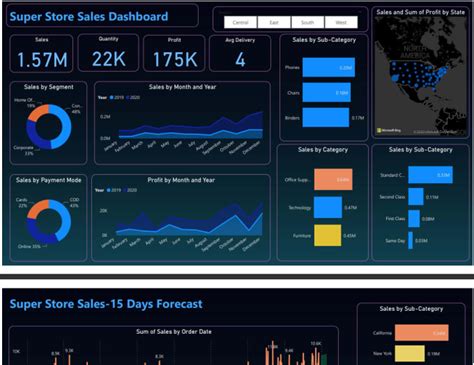Click the Standard Class ship mode bar

click(x=431, y=175)
